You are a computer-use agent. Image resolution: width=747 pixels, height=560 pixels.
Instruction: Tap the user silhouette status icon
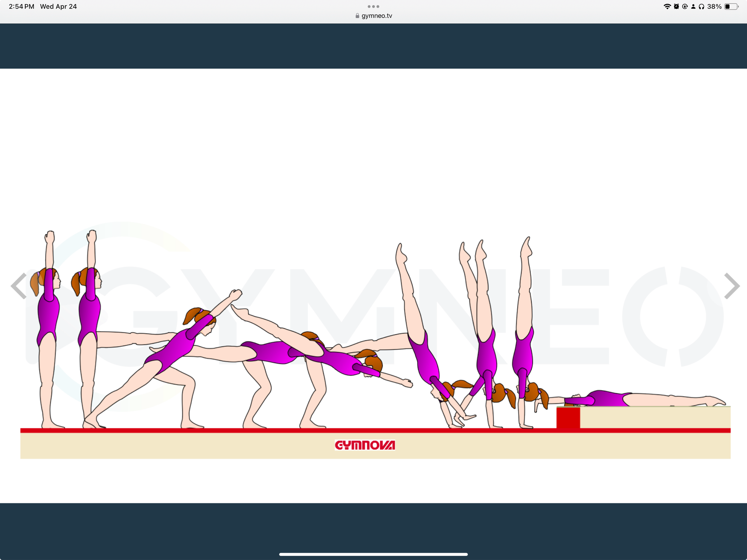(693, 6)
